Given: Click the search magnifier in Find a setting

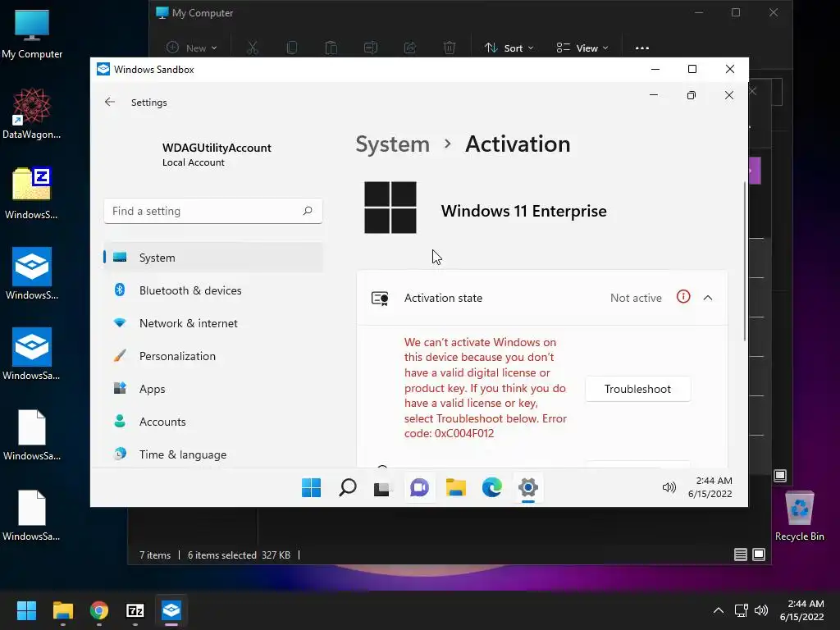Looking at the screenshot, I should [308, 211].
